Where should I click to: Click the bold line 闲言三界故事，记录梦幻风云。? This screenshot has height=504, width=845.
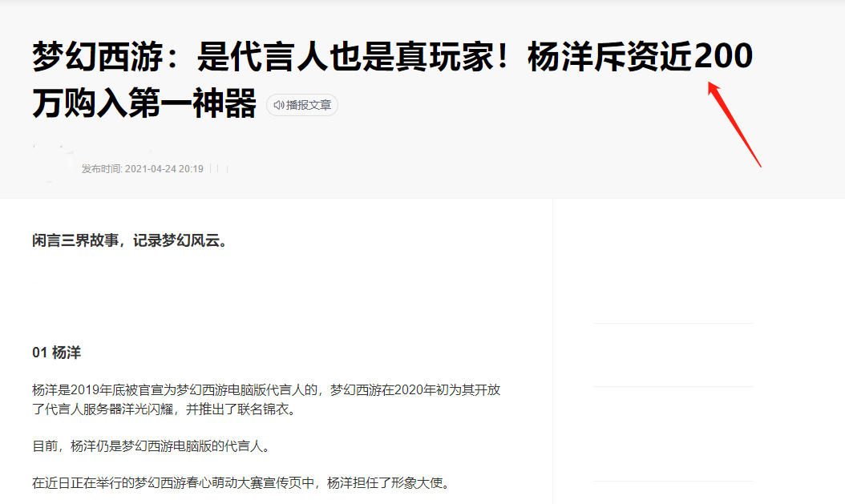130,240
